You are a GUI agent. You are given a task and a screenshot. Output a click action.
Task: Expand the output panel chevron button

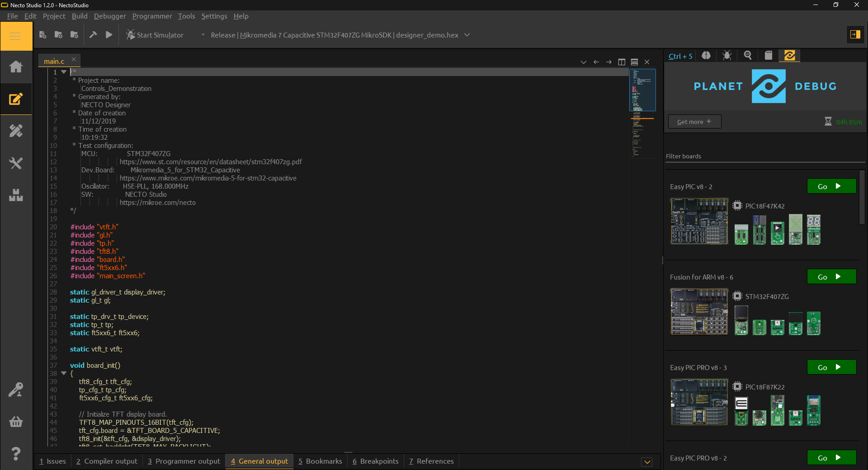pos(647,462)
